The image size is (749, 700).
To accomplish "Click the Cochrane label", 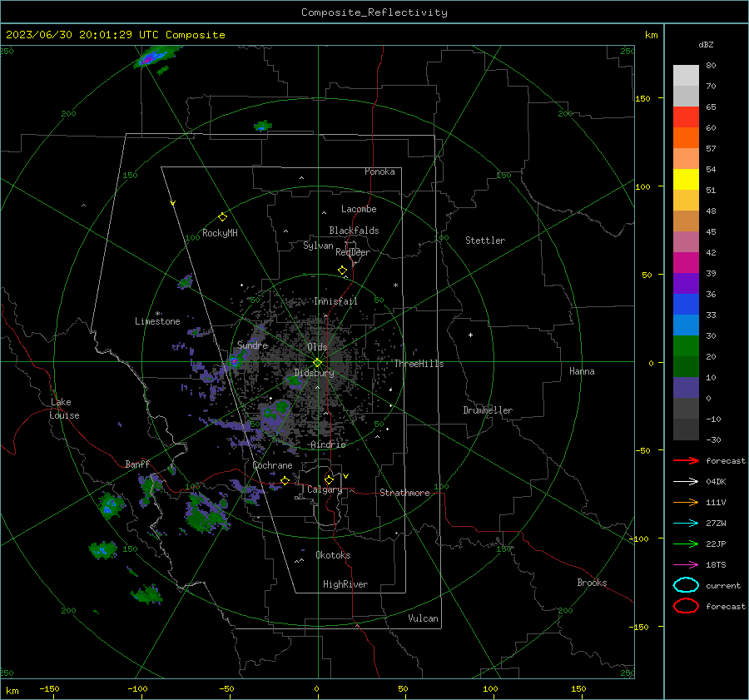I will click(272, 465).
